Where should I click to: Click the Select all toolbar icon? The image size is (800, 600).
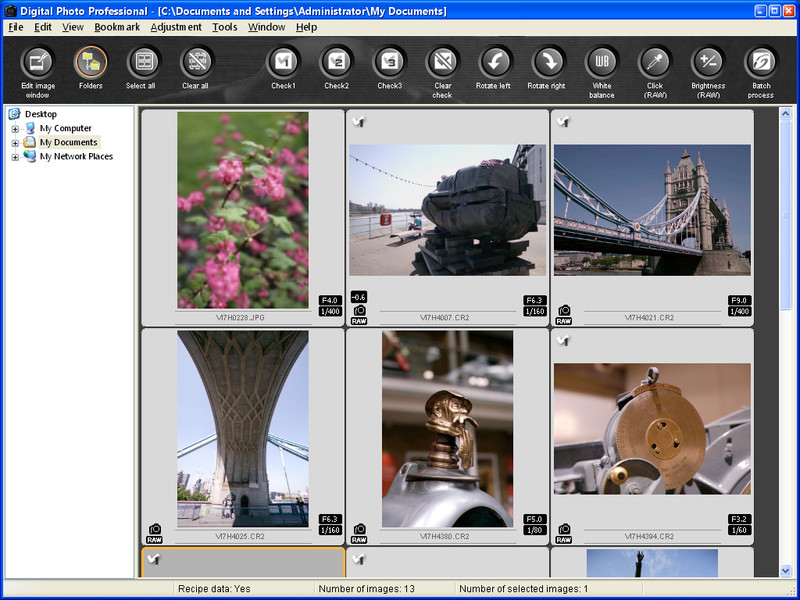point(144,62)
